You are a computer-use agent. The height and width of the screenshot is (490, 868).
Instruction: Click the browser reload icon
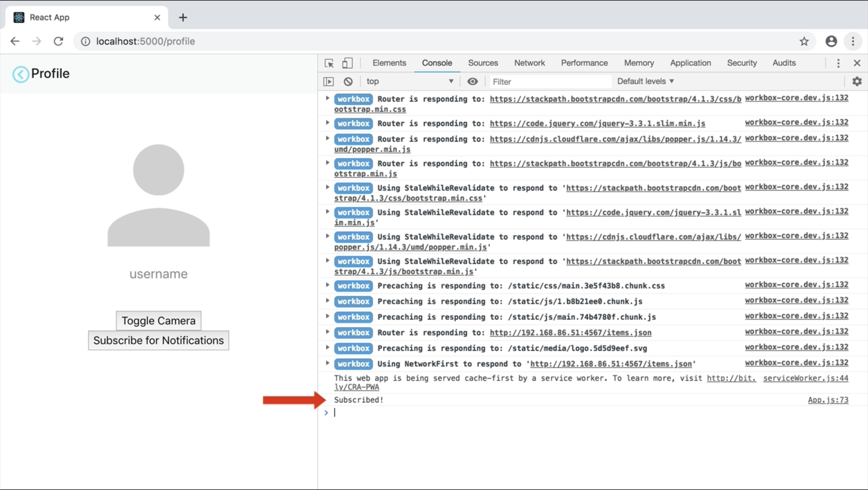[x=59, y=41]
